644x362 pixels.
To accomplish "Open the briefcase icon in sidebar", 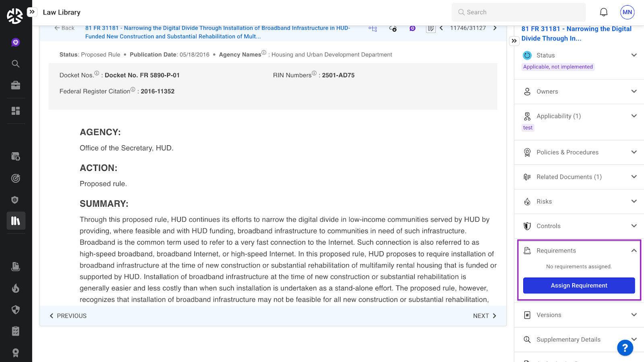I will click(16, 85).
